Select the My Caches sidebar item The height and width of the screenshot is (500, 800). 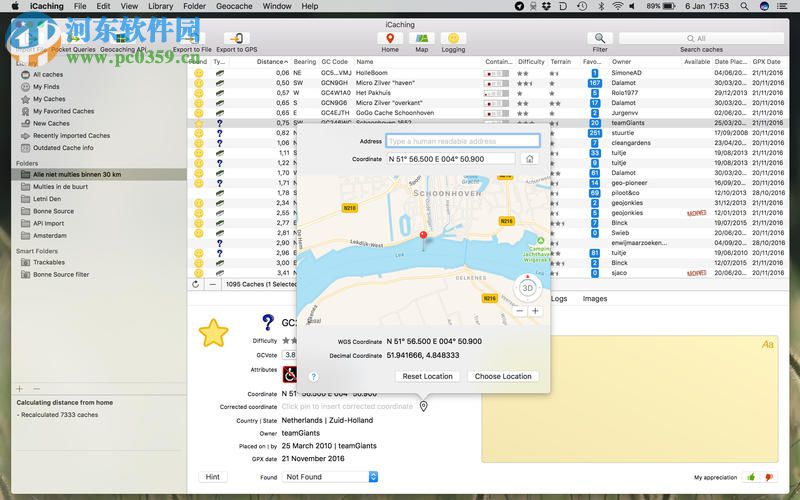[x=49, y=99]
